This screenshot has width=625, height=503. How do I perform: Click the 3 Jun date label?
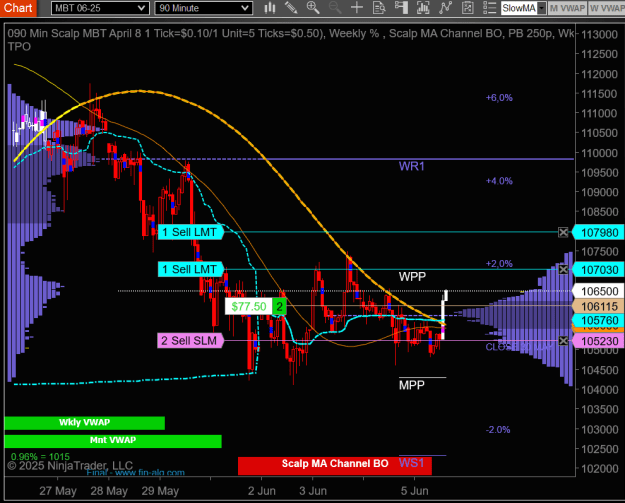tap(313, 491)
